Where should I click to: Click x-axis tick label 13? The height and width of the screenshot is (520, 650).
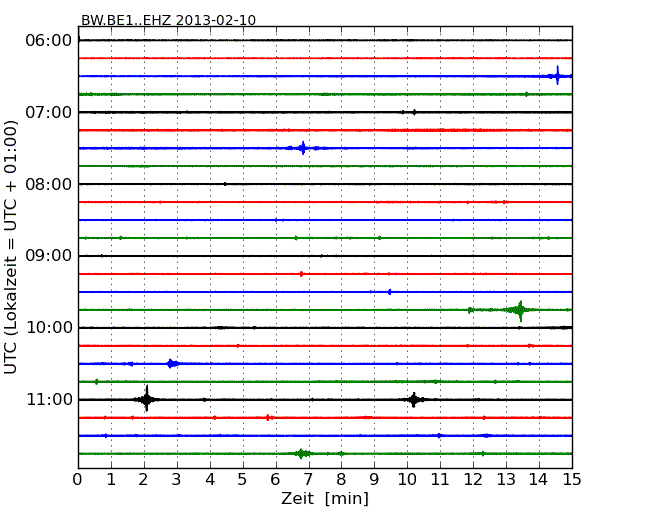(x=506, y=479)
